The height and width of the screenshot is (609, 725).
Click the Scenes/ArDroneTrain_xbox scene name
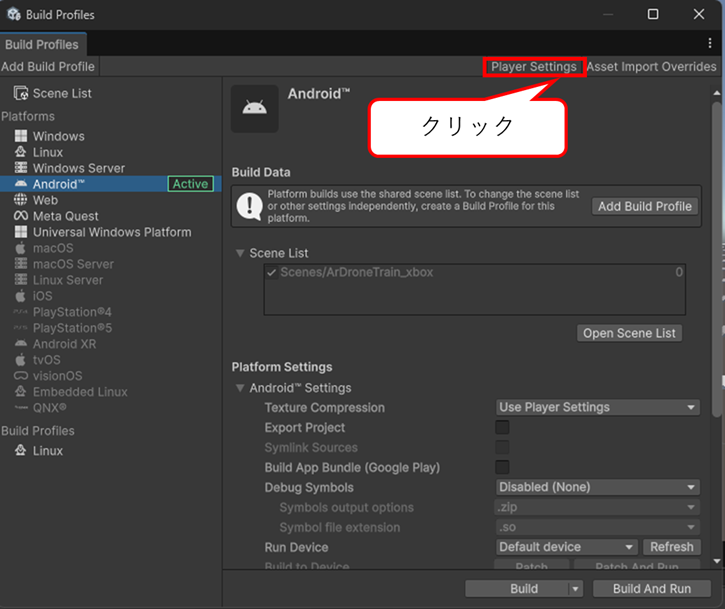coord(357,272)
